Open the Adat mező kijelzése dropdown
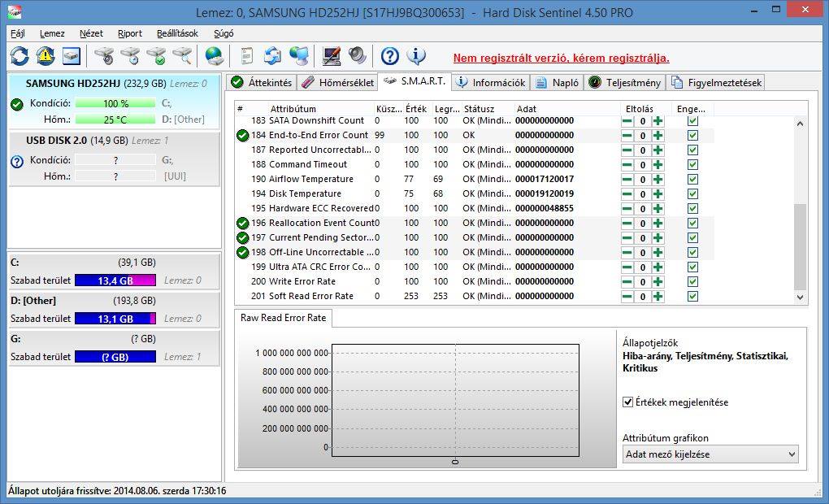 (710, 454)
